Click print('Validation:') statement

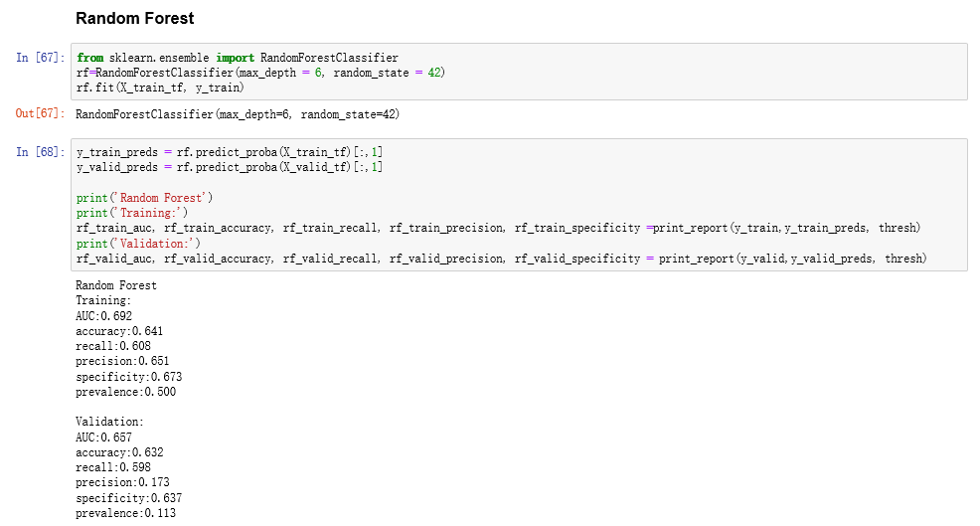[138, 244]
